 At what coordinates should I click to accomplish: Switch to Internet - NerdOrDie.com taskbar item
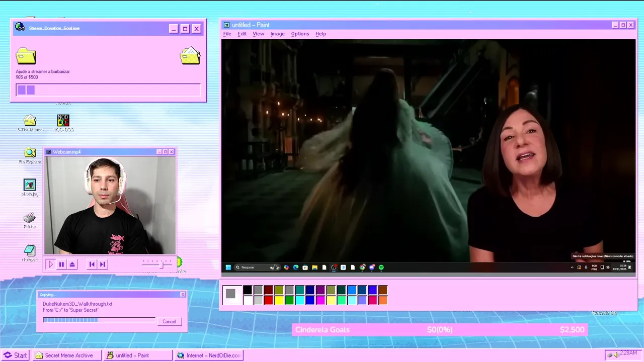pyautogui.click(x=209, y=355)
